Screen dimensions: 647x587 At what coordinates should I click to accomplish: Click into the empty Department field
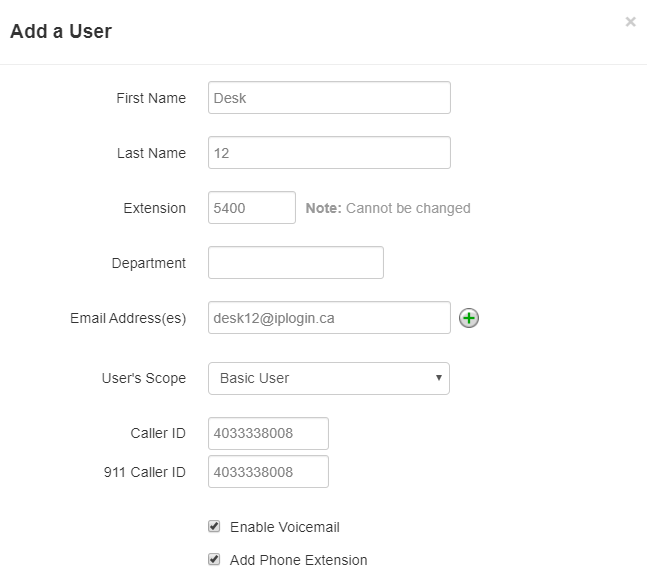pyautogui.click(x=295, y=263)
